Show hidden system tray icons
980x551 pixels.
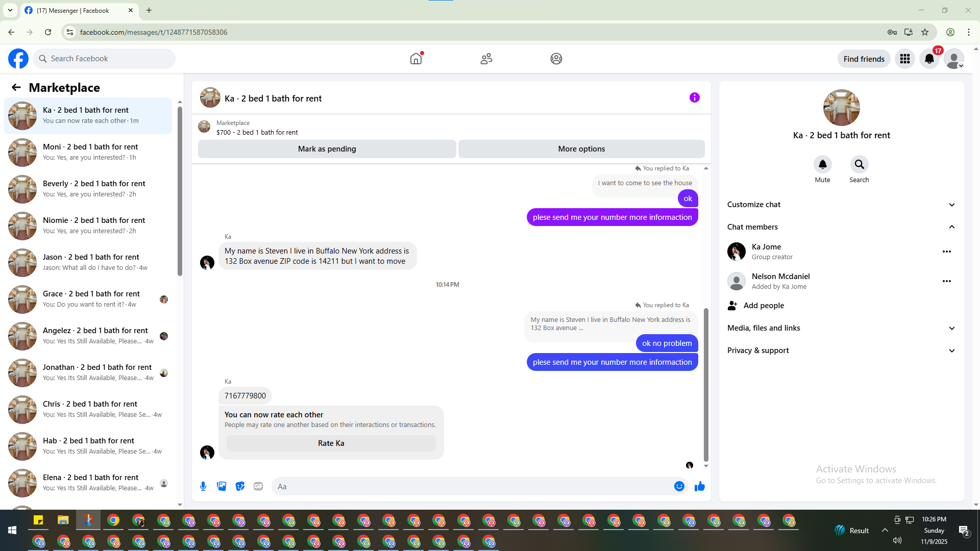(885, 531)
